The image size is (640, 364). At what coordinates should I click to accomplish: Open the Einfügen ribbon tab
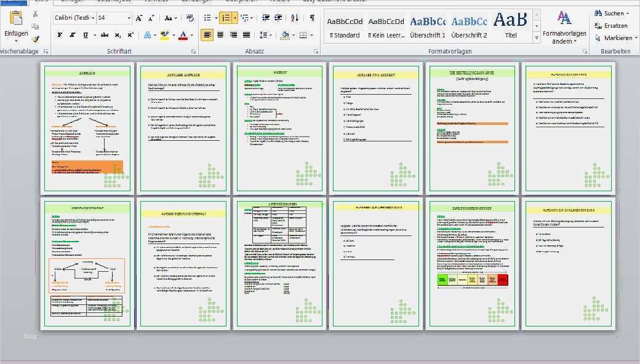tap(72, 2)
